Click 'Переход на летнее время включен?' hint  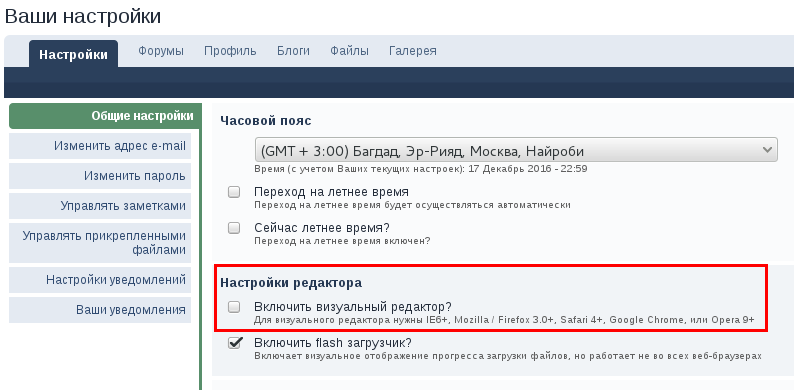point(342,241)
